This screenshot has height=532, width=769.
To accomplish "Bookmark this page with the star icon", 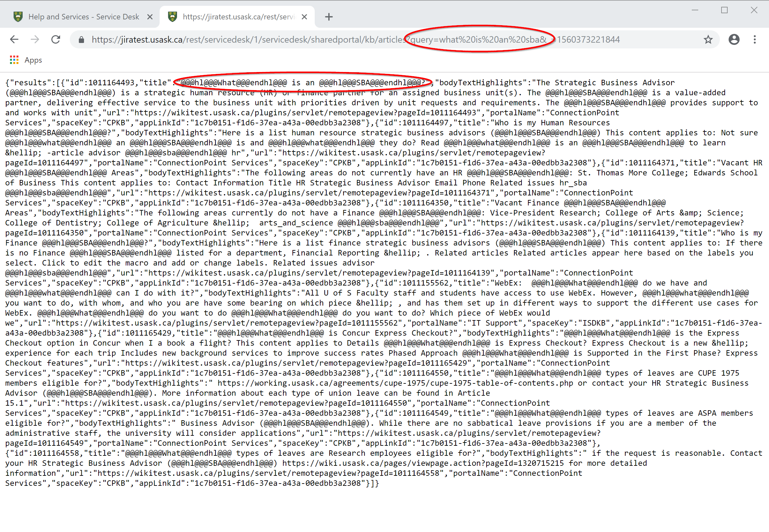I will tap(708, 40).
